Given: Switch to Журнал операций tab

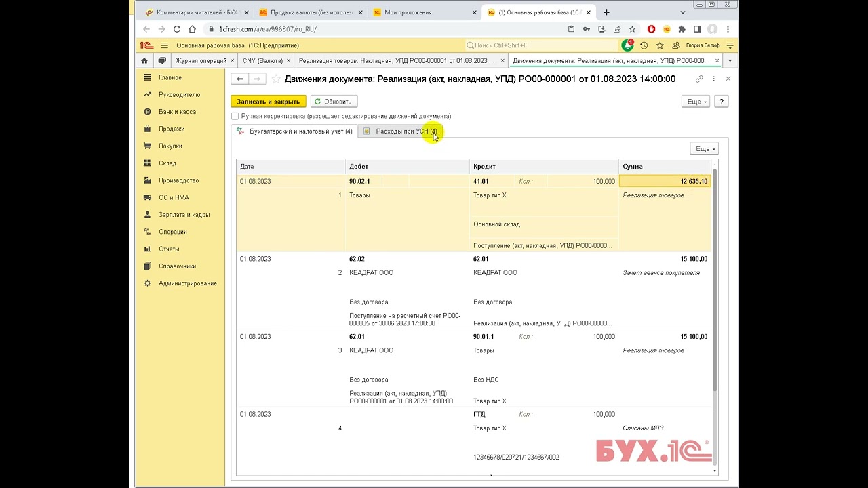Looking at the screenshot, I should [201, 60].
